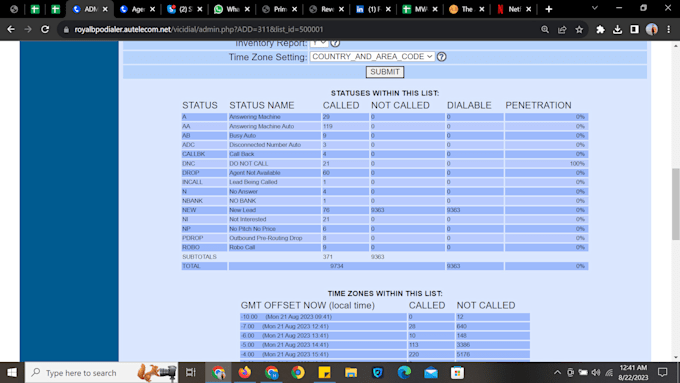This screenshot has width=680, height=383.
Task: Click the New Lead status name
Action: (242, 210)
